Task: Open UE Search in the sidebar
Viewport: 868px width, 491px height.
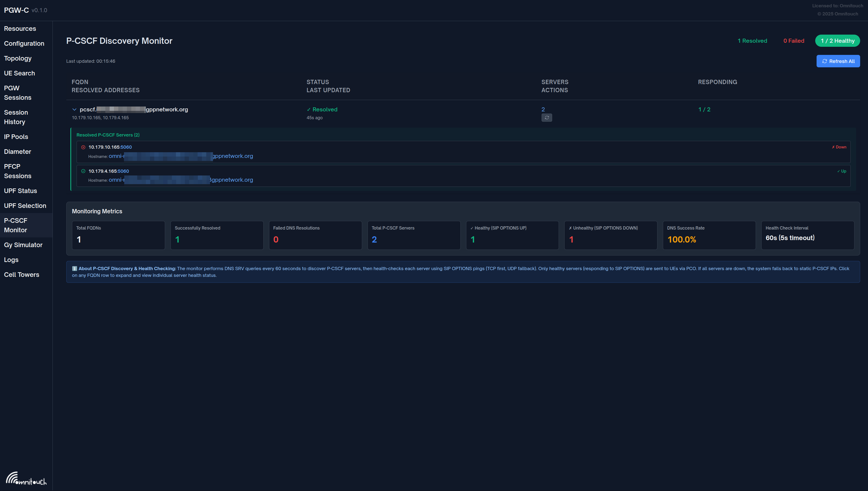Action: [19, 73]
